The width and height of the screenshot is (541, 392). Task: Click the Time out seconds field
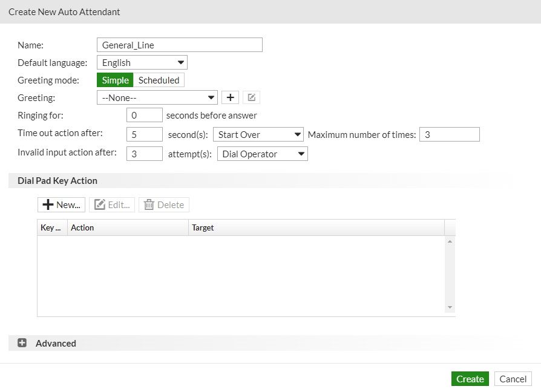tap(145, 134)
